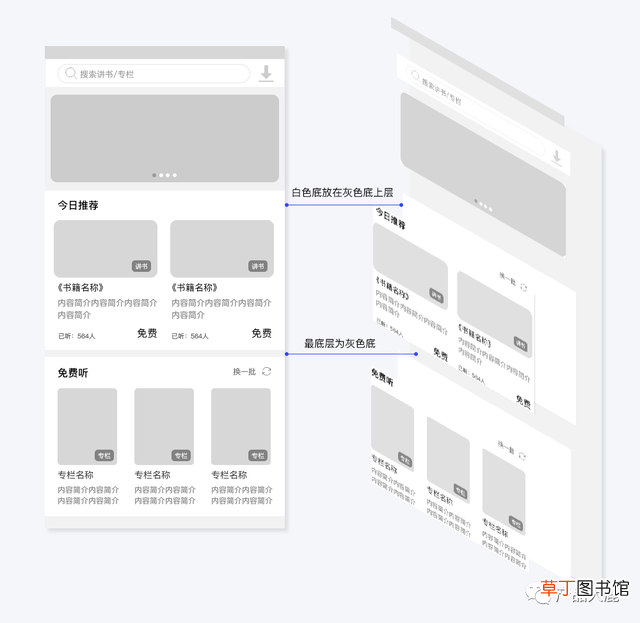
Task: Click the second book's 内容简介 description
Action: point(221,309)
